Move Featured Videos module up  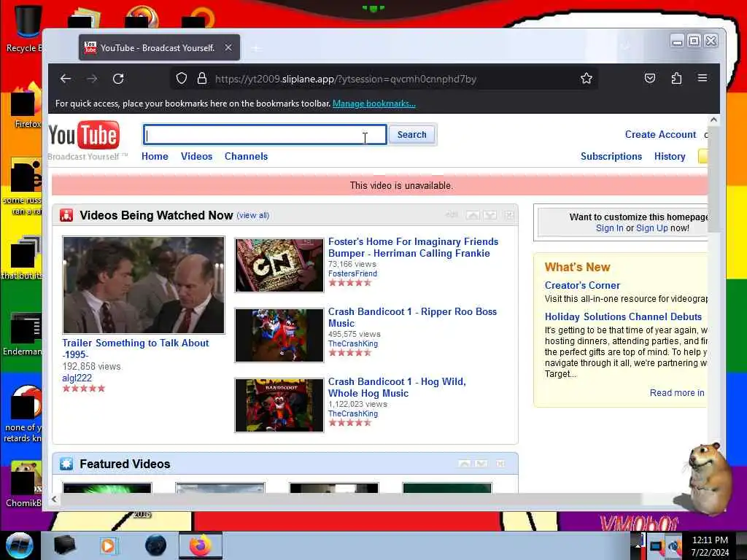click(x=465, y=463)
